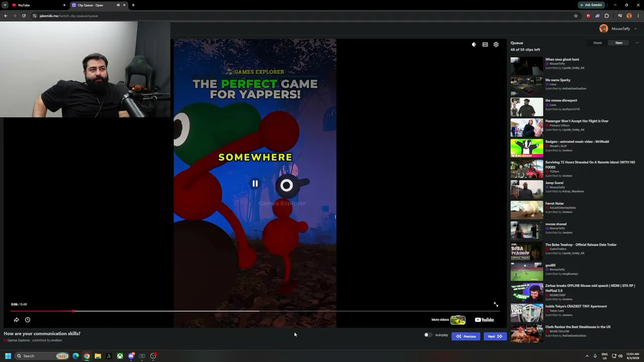Screen dimensions: 644x362
Task: Toggle the Autoplay switch
Action: pyautogui.click(x=428, y=335)
